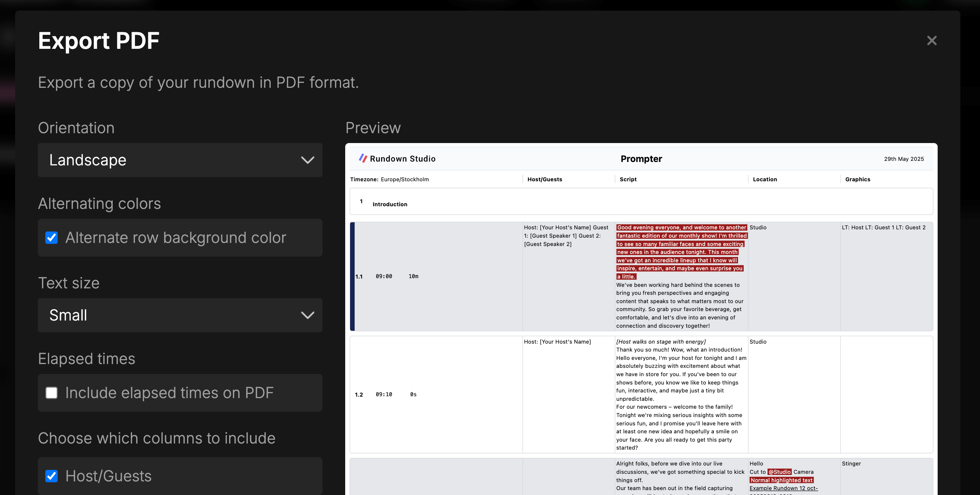Click row number 1.2 in preview
The width and height of the screenshot is (980, 495).
pos(359,394)
